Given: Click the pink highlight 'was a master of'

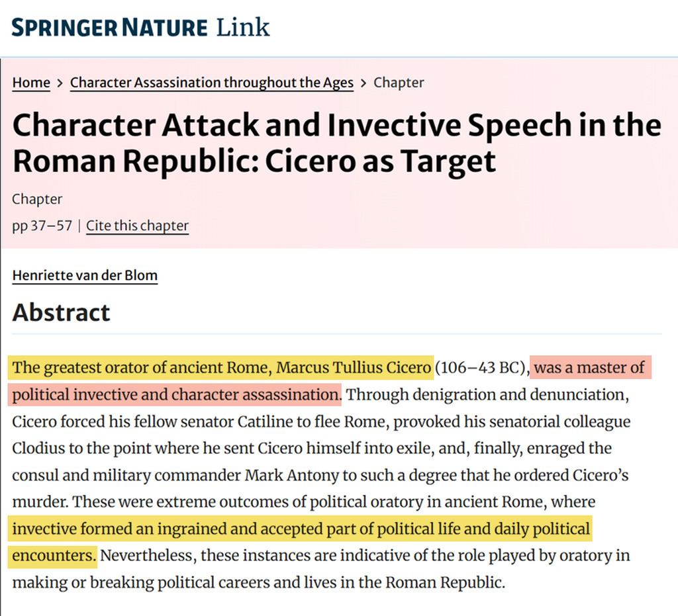Looking at the screenshot, I should pos(590,368).
